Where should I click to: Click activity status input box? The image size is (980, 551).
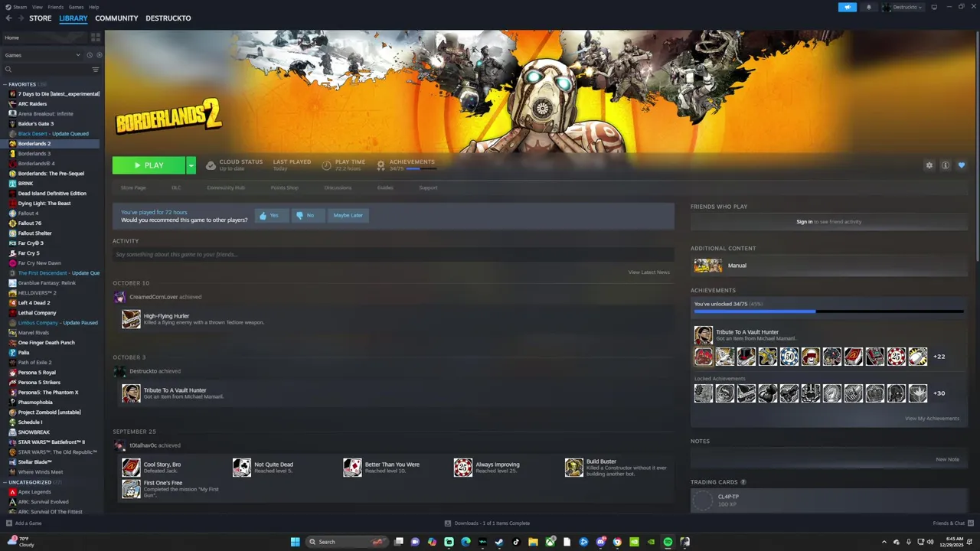[393, 254]
